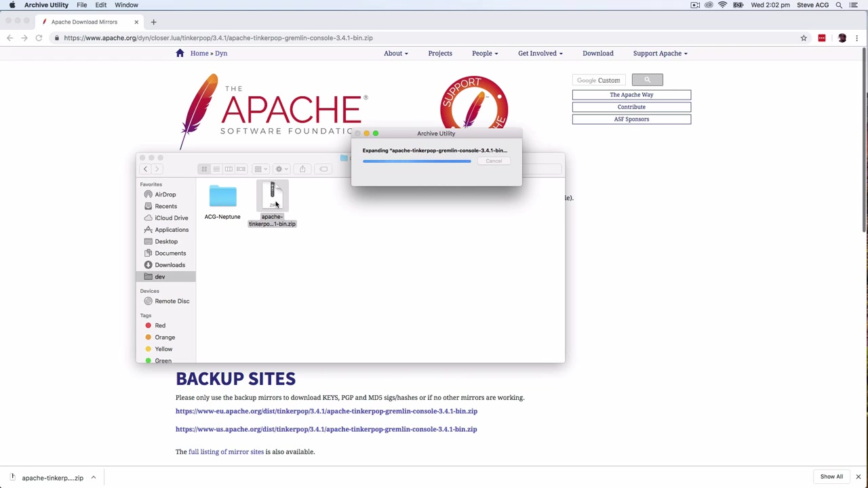Open macOS Spotlight search icon
This screenshot has height=488, width=868.
[x=839, y=5]
